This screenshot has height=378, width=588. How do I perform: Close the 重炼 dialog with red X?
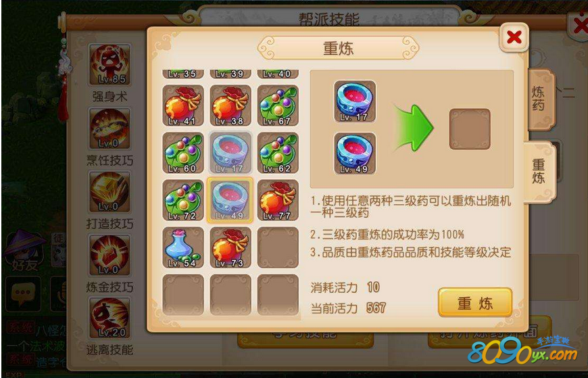pyautogui.click(x=514, y=37)
